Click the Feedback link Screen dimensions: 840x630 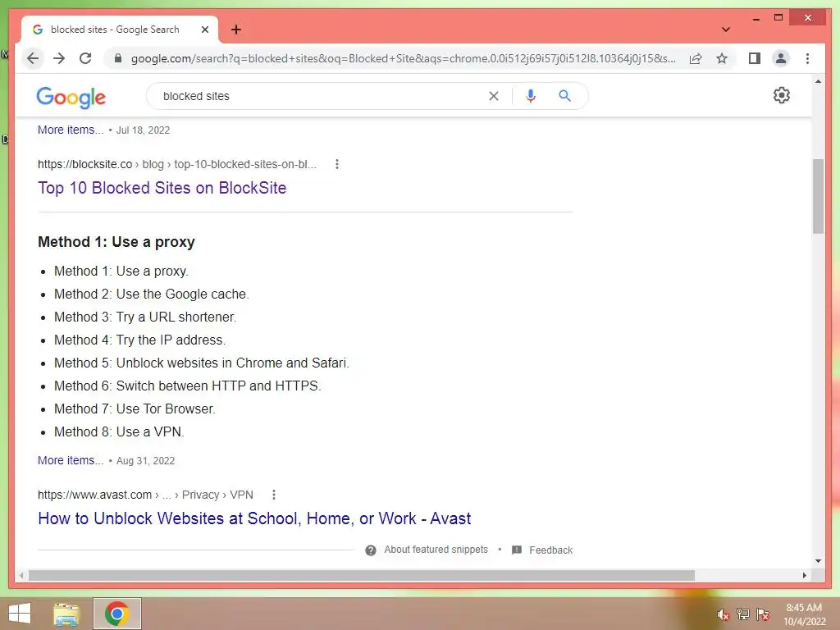point(550,550)
